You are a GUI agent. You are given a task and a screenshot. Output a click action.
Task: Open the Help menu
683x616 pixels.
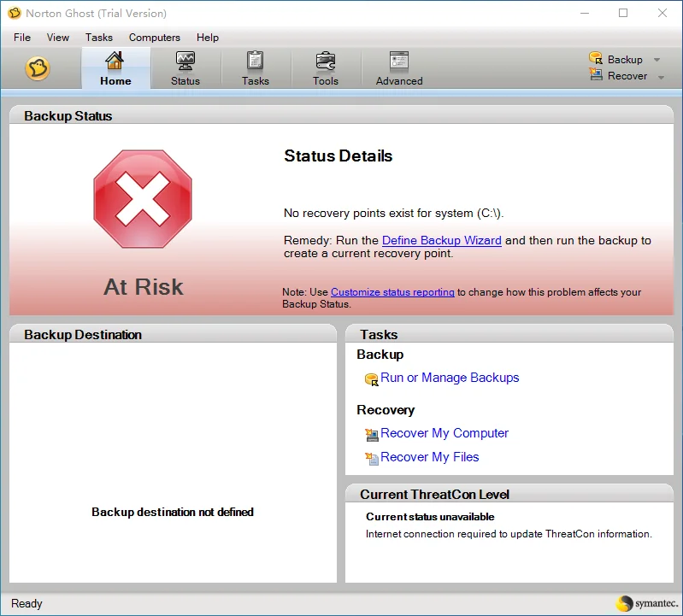click(208, 38)
